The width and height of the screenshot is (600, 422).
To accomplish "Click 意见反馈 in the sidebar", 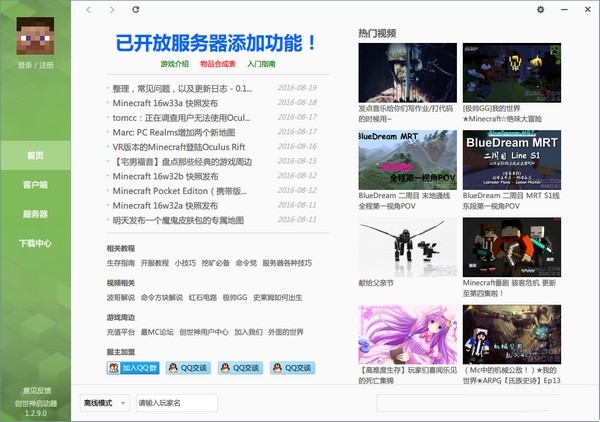I will 37,391.
